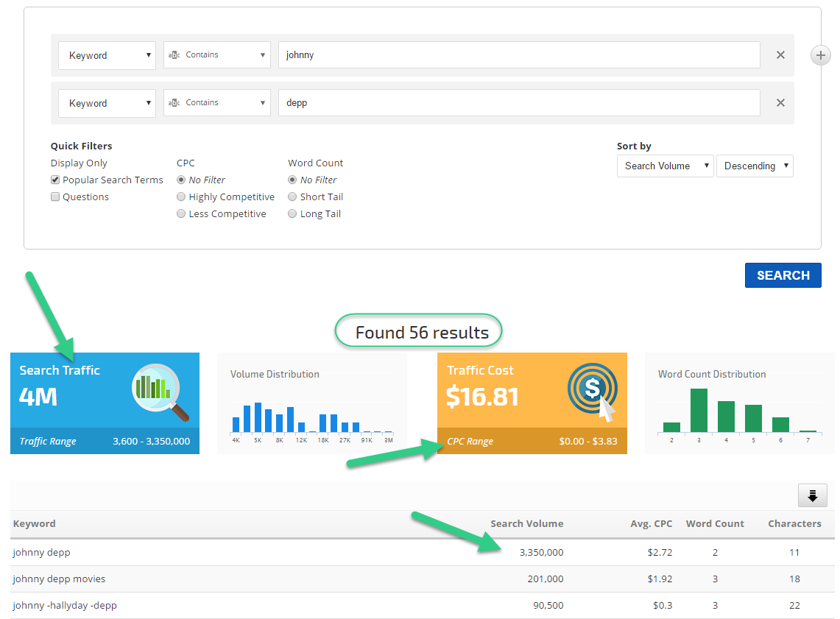The width and height of the screenshot is (840, 619).
Task: Click the download arrow icon above table
Action: 812,496
